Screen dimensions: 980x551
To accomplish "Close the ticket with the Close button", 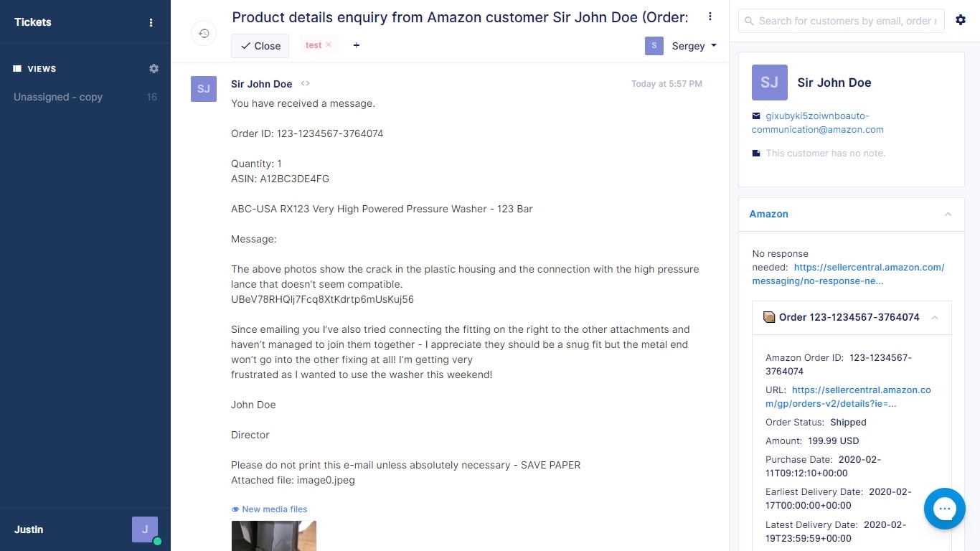I will point(260,45).
